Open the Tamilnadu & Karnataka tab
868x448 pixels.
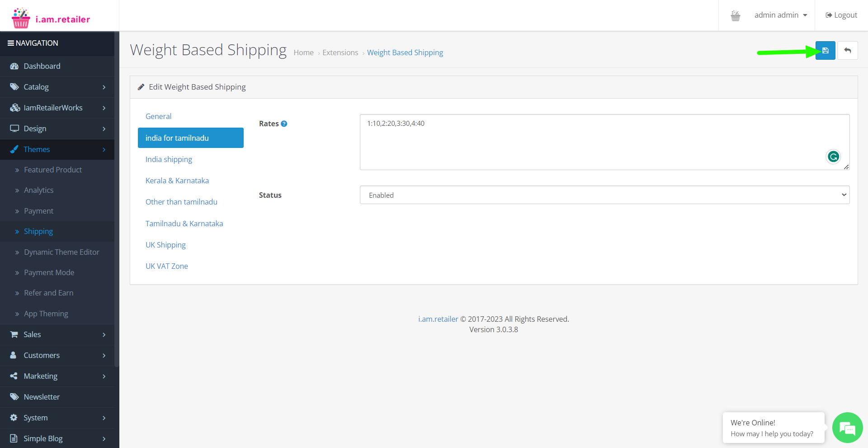pyautogui.click(x=190, y=224)
